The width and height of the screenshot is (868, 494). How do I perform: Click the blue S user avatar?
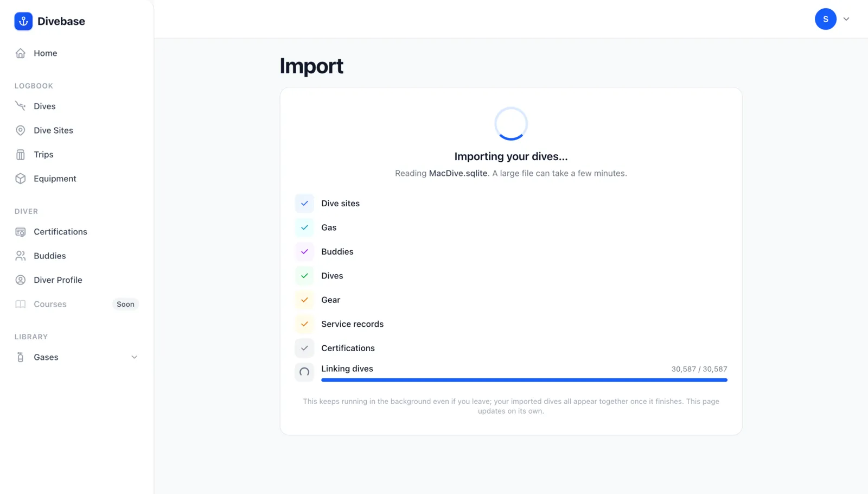[x=825, y=19]
